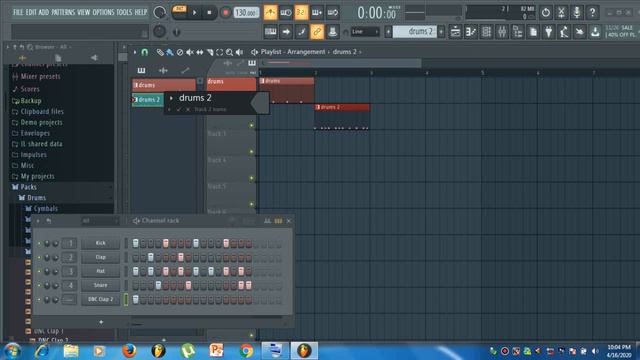Accept the track name checkmark
640x360 pixels.
tap(178, 109)
